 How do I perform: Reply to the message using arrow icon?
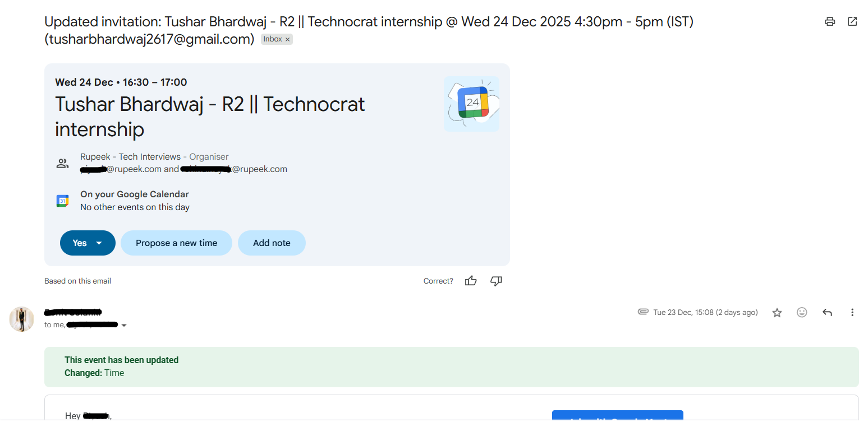[x=827, y=313]
